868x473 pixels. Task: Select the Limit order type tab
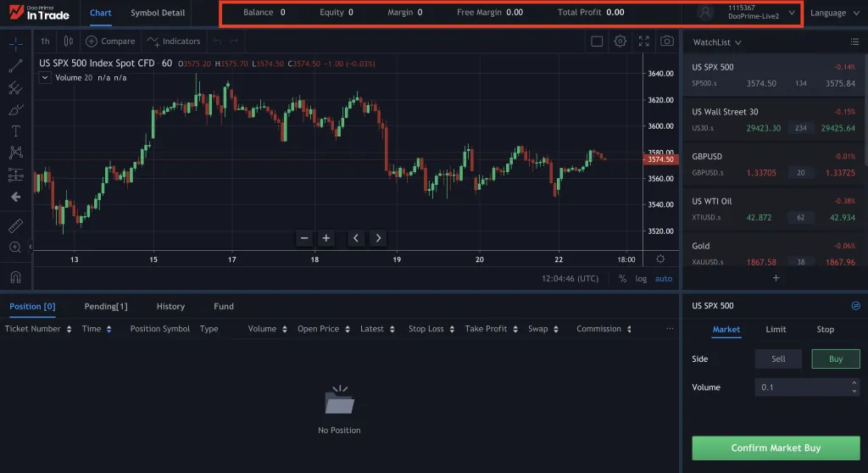776,330
